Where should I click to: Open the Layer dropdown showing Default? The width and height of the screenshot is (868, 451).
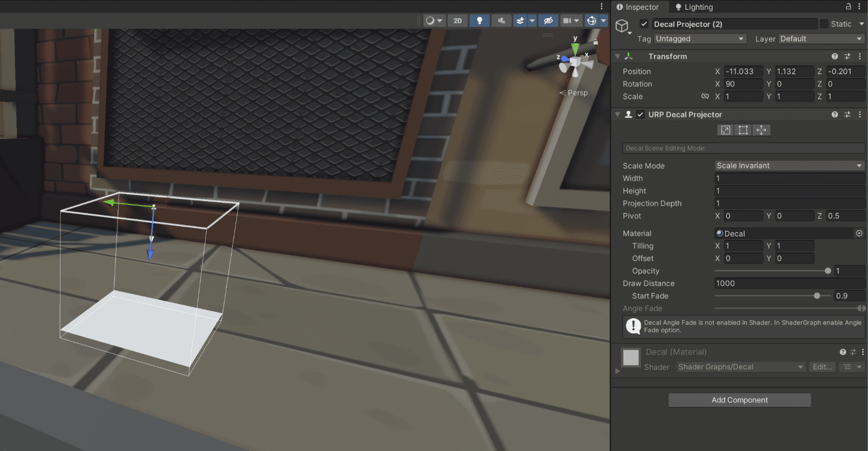(x=821, y=39)
